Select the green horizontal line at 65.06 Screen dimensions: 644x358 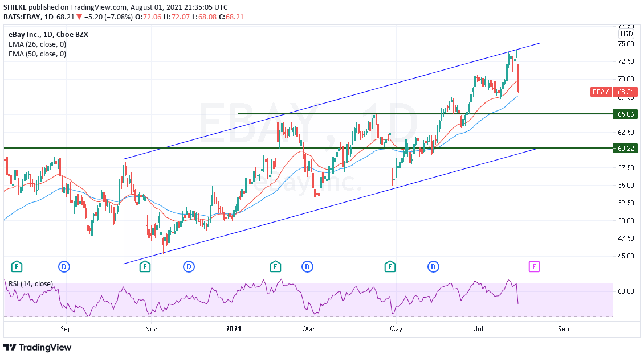pos(425,114)
